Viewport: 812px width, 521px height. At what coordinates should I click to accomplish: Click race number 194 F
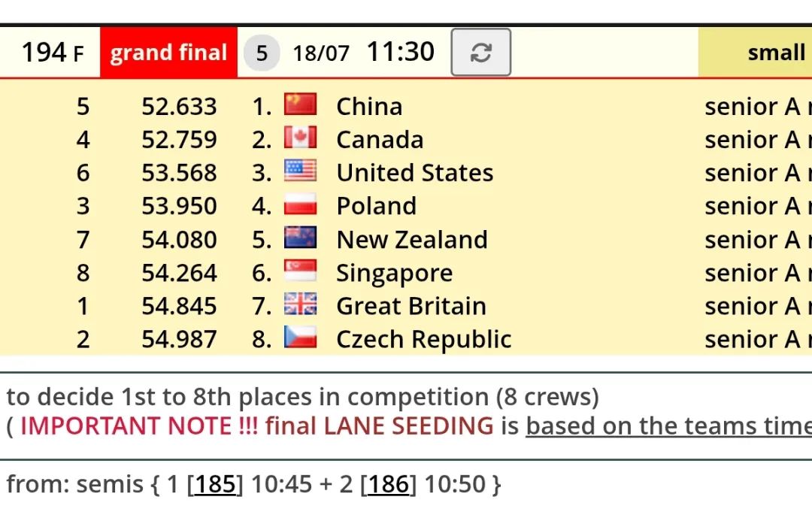click(53, 53)
